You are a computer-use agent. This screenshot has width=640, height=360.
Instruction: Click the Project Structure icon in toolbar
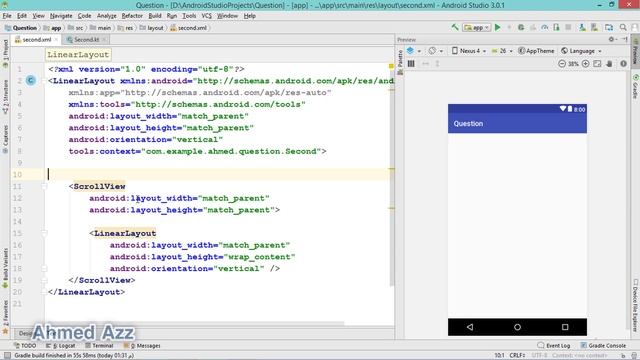[609, 27]
